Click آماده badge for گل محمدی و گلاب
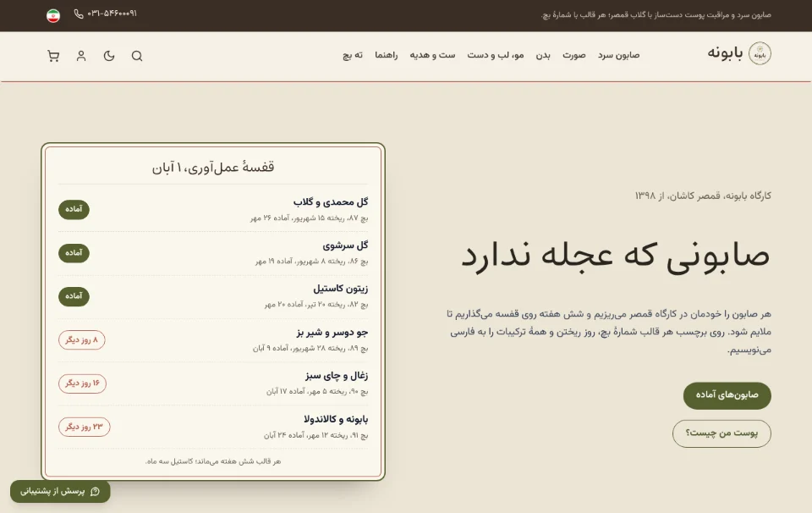The height and width of the screenshot is (513, 812). [74, 209]
